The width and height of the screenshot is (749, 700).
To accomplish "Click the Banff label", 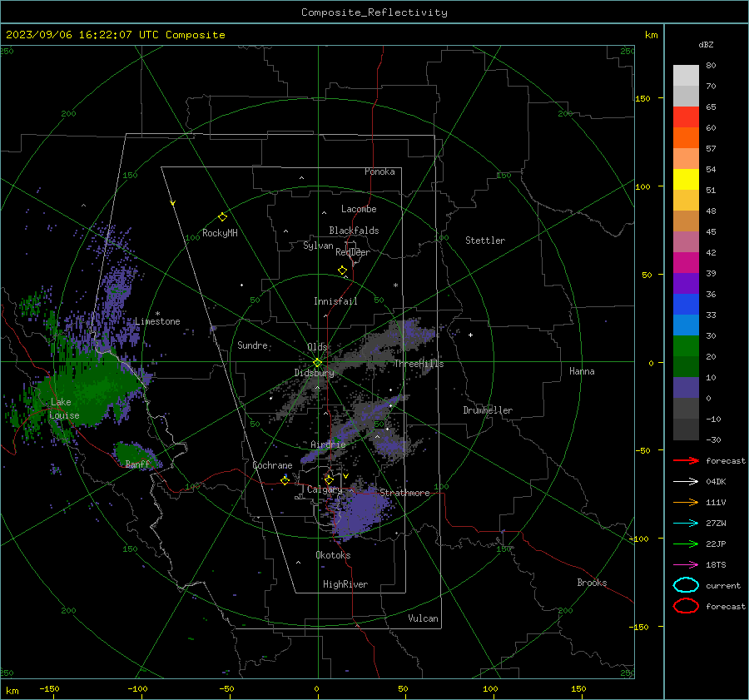I will pos(137,464).
